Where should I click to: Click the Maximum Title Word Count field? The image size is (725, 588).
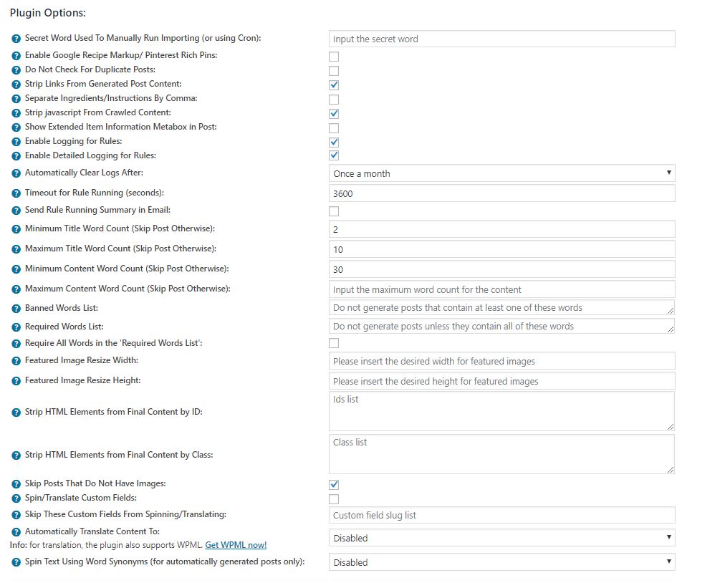pos(501,249)
